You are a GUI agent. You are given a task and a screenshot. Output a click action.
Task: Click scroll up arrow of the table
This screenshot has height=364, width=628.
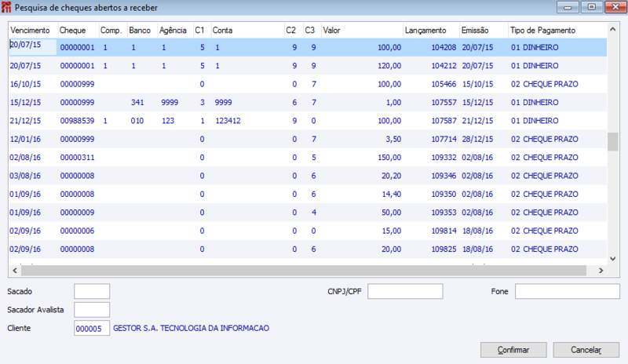(612, 29)
